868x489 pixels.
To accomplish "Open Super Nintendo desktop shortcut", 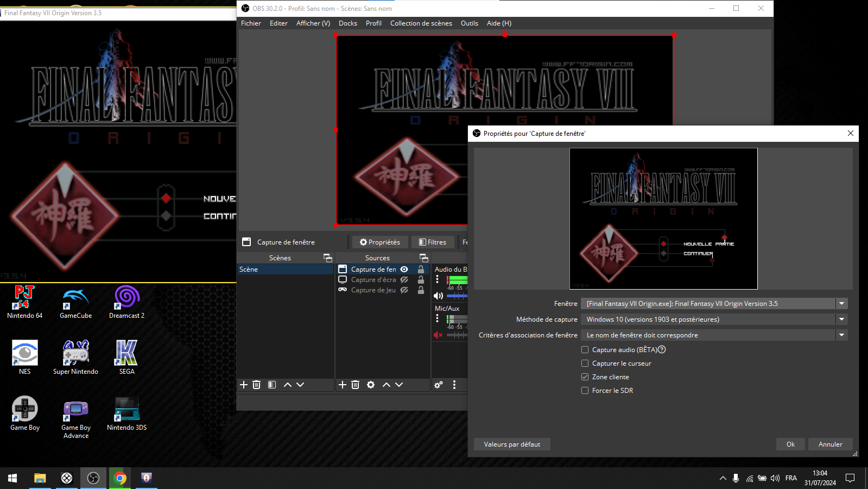I will click(x=75, y=358).
